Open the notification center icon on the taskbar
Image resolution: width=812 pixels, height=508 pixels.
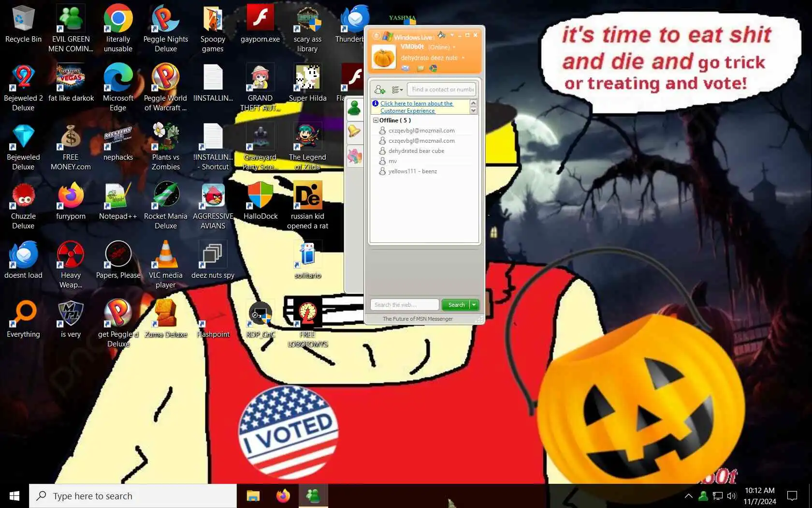(792, 496)
